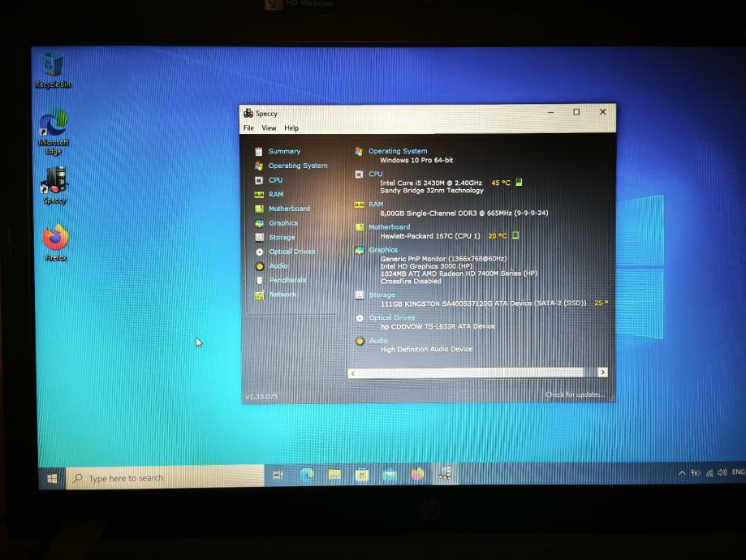Click the Operating System heading in summary pane
Viewport: 746px width, 560px height.
tap(398, 151)
